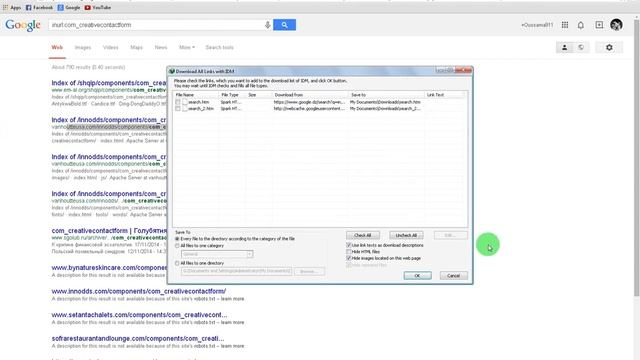The height and width of the screenshot is (360, 640).
Task: Sort by Download from column header
Action: click(310, 95)
